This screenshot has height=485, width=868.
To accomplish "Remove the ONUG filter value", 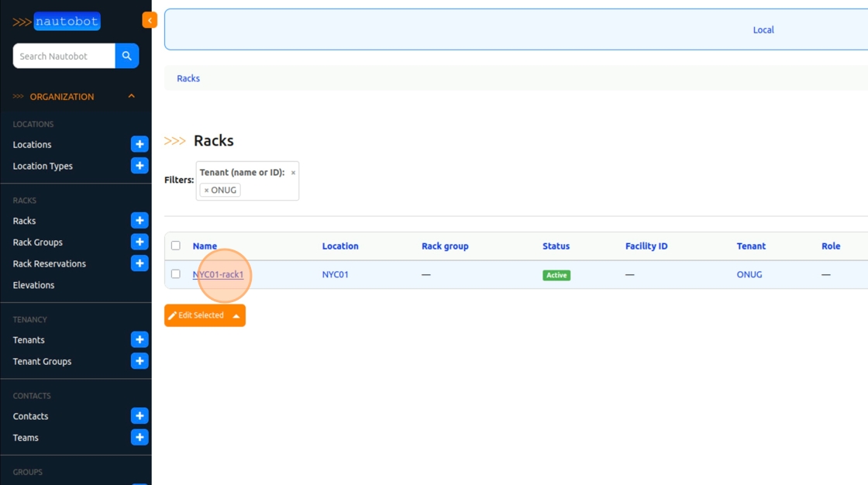I will 206,190.
